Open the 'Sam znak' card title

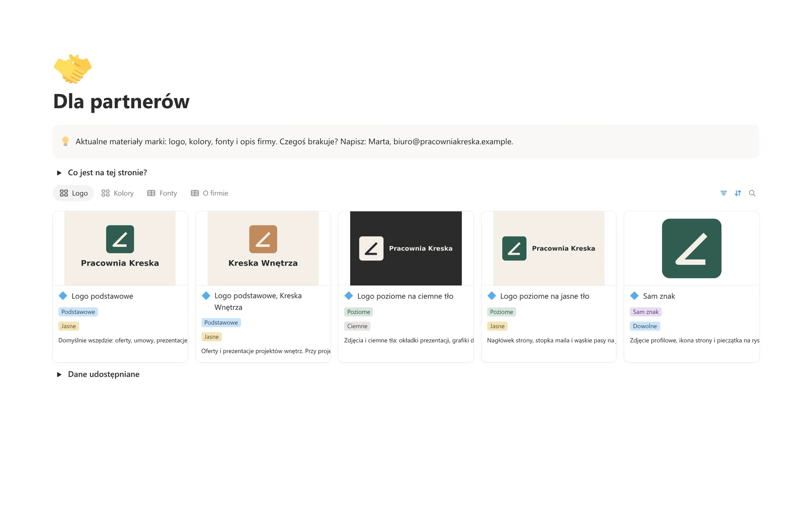659,296
